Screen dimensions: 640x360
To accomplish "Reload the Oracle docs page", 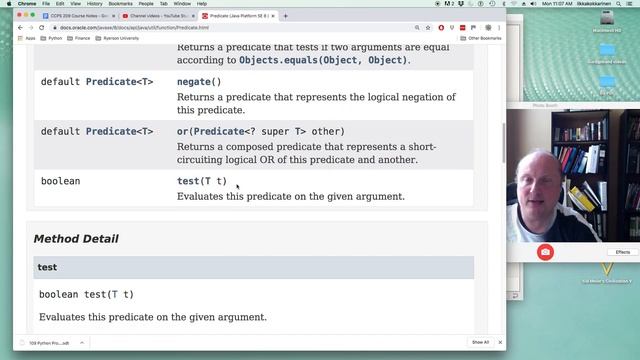I will click(42, 28).
